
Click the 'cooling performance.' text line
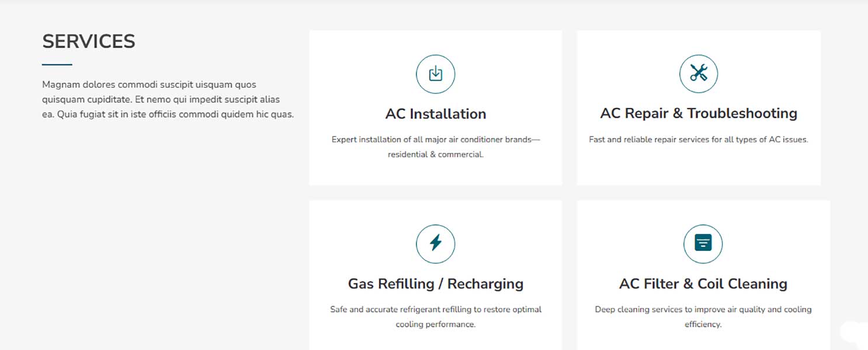(435, 324)
